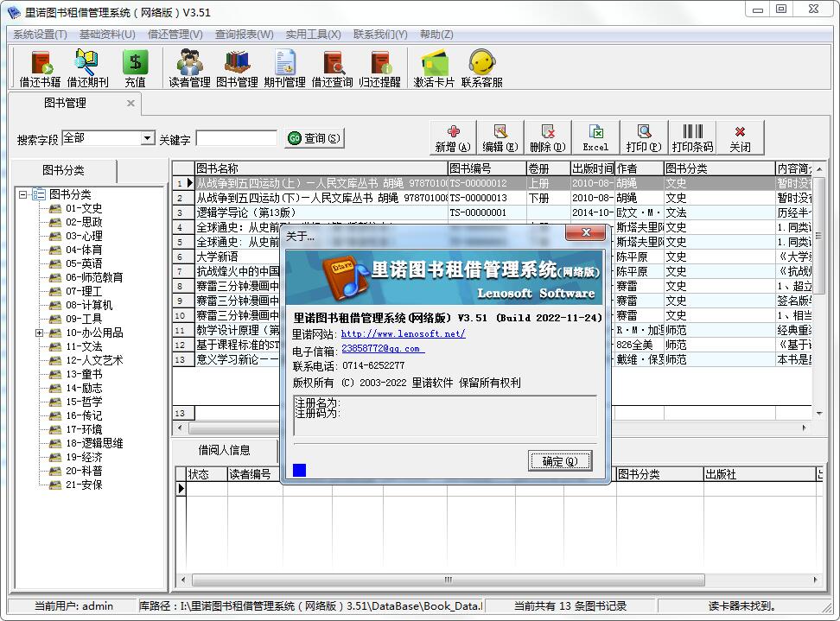Viewport: 840px width, 621px height.
Task: Click the 关键字 keyword input field
Action: coord(237,139)
